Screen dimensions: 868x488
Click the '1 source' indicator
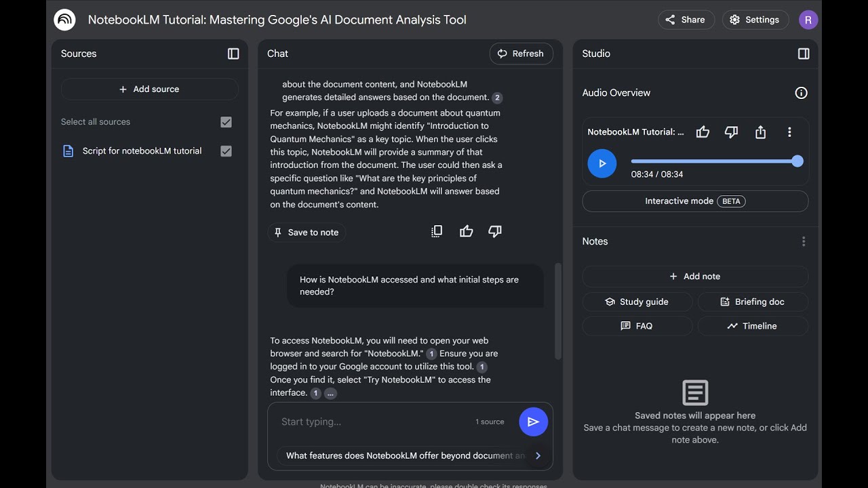(490, 422)
